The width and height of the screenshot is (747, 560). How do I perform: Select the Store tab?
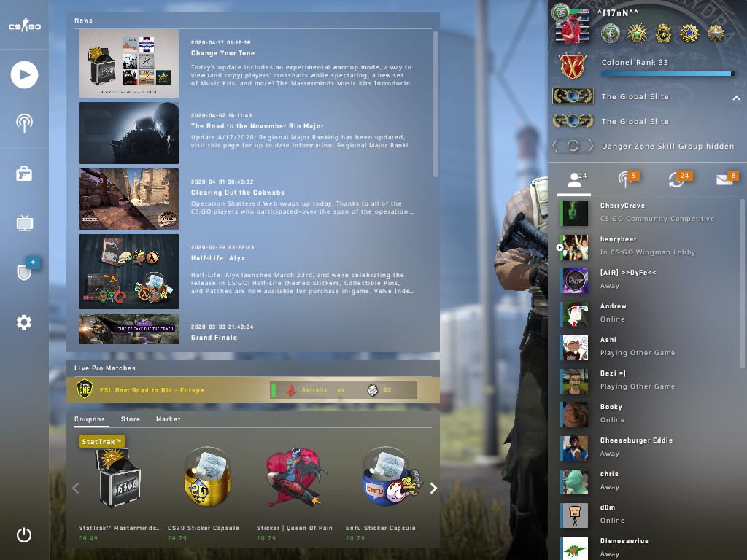coord(131,419)
